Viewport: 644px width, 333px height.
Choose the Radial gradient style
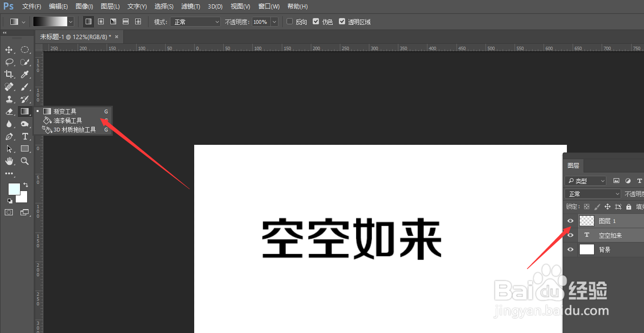tap(100, 21)
